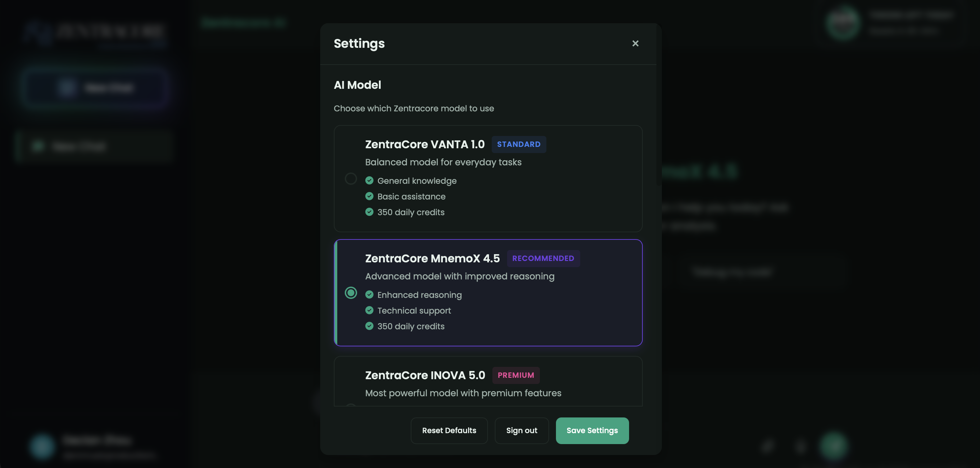Viewport: 980px width, 468px height.
Task: Sign out of the account
Action: [x=521, y=430]
